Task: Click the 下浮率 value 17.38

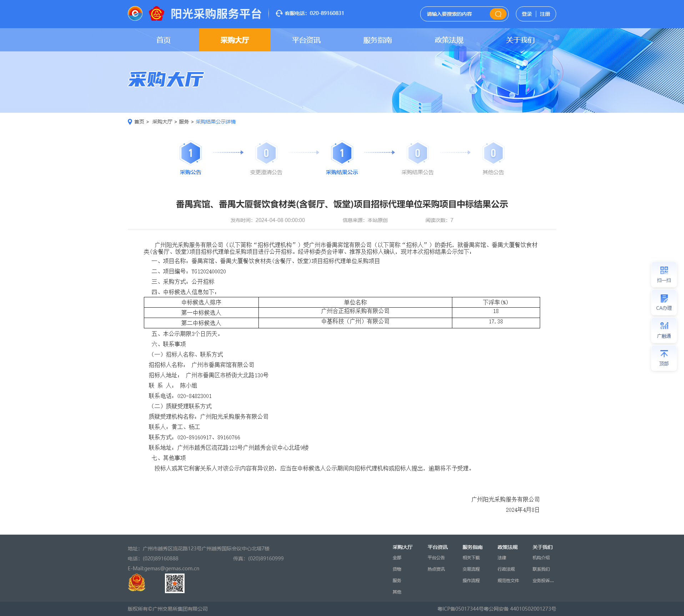Action: 496,322
